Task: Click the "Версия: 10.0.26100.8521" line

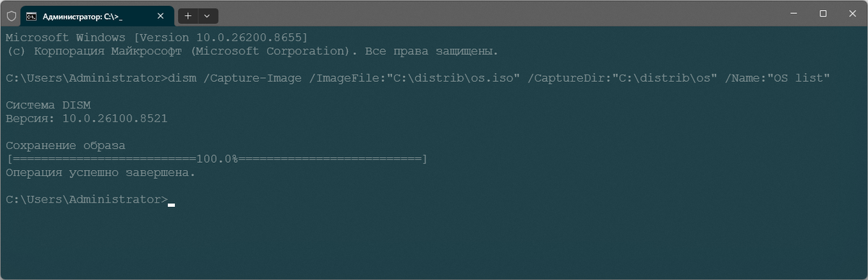Action: (x=86, y=118)
